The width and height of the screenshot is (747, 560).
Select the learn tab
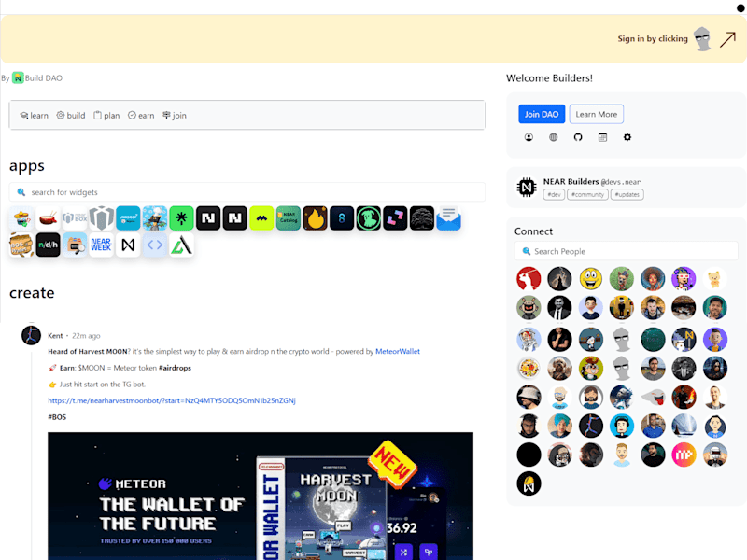point(34,115)
